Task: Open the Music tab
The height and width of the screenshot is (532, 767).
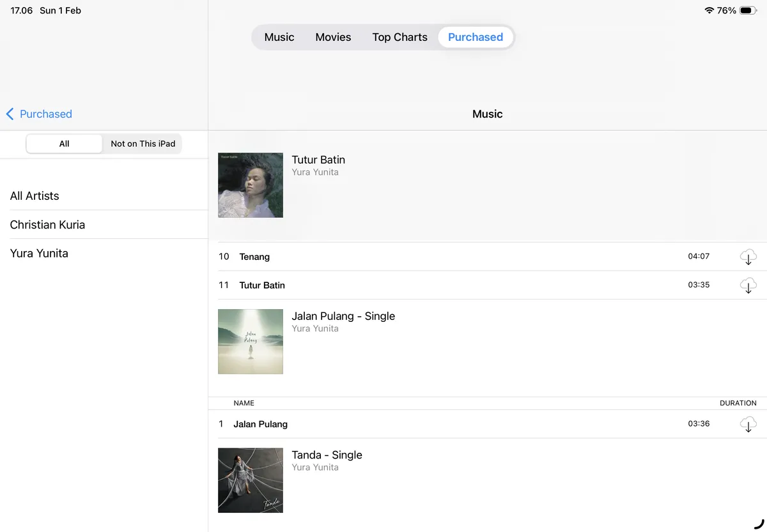Action: pyautogui.click(x=279, y=37)
